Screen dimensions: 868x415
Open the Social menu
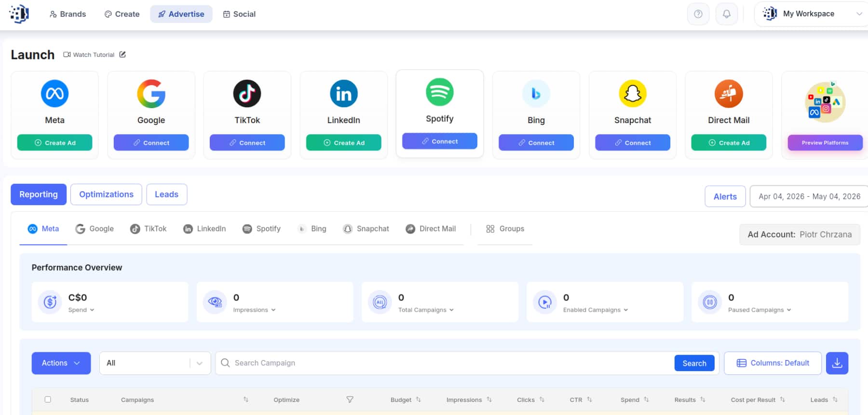(x=239, y=14)
